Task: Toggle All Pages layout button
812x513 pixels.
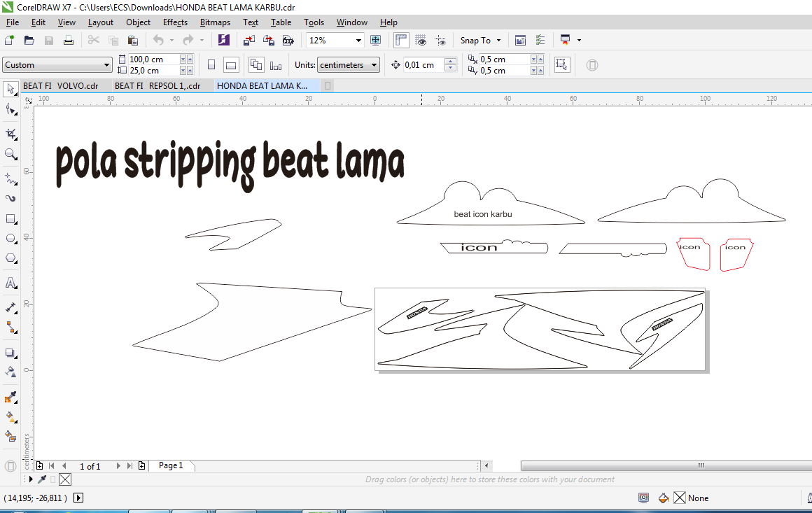Action: pos(256,65)
